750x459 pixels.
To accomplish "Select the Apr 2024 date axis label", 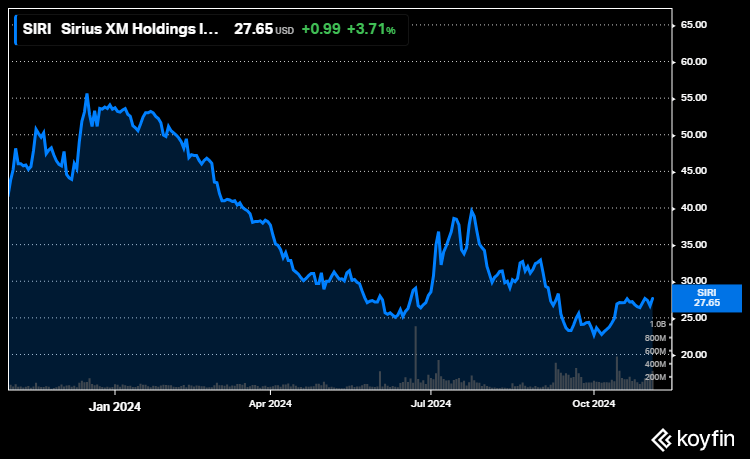I will 269,405.
